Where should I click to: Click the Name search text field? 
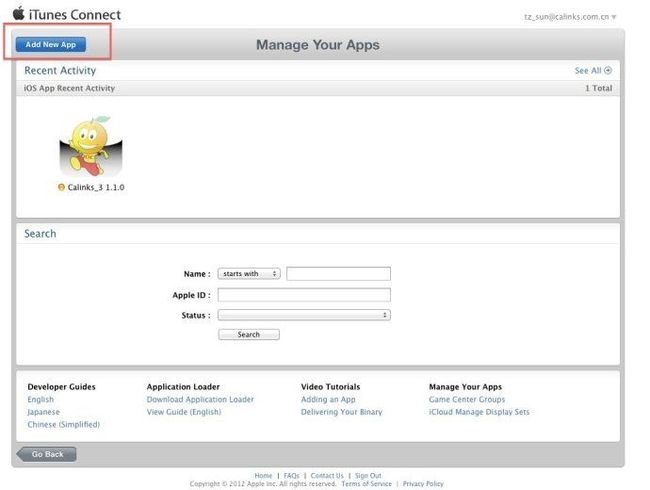pyautogui.click(x=338, y=274)
